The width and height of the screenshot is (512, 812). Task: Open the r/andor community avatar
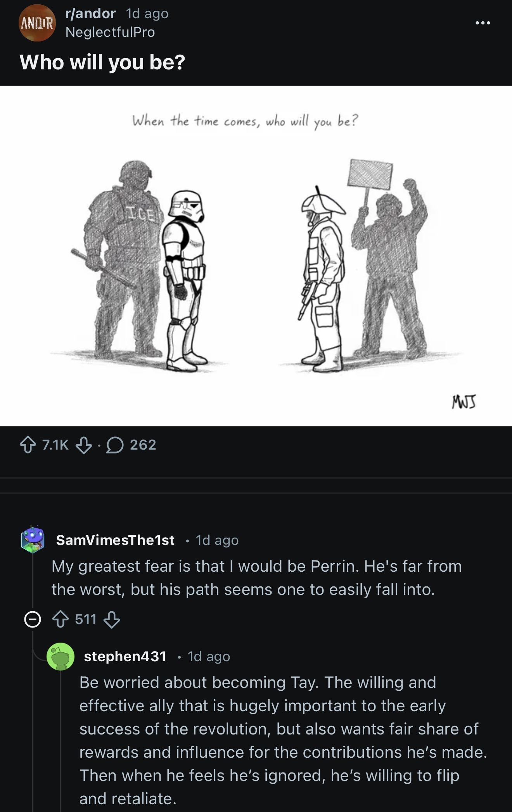(x=37, y=23)
